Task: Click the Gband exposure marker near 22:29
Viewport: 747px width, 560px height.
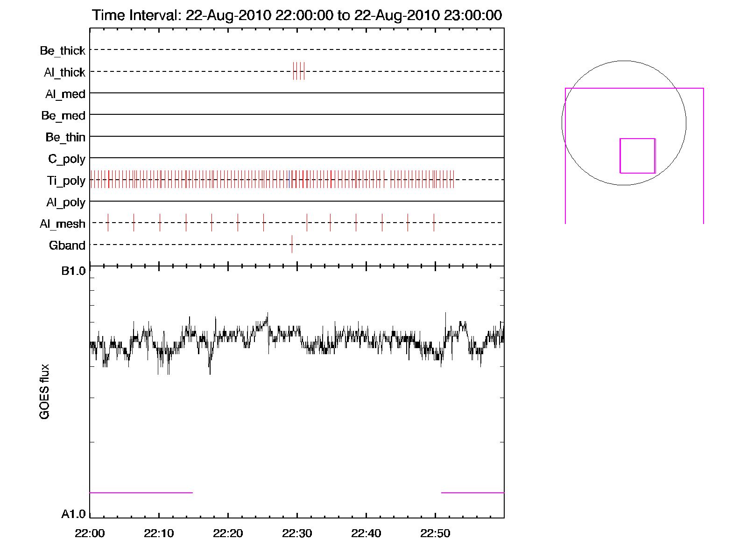Action: point(292,244)
